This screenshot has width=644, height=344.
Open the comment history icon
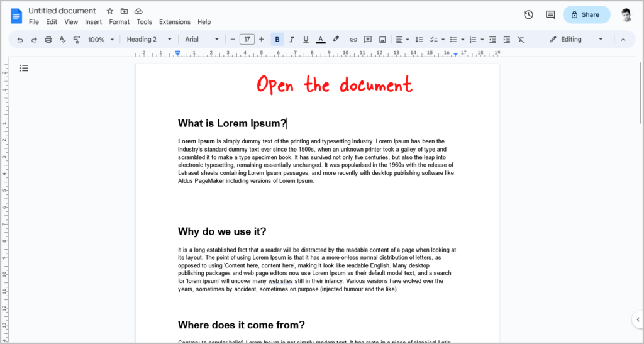(x=550, y=14)
